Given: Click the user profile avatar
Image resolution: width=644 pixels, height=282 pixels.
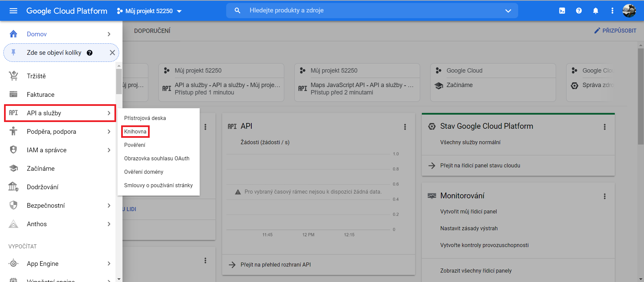Looking at the screenshot, I should click(629, 11).
